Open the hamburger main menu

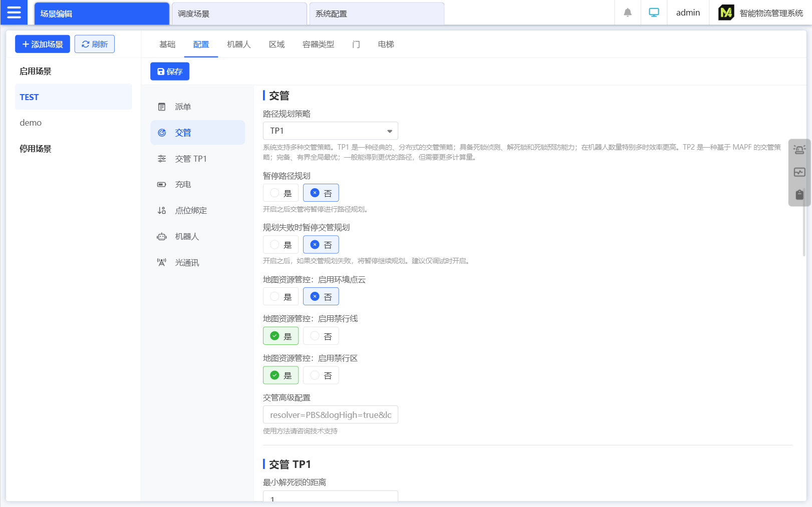click(x=14, y=13)
